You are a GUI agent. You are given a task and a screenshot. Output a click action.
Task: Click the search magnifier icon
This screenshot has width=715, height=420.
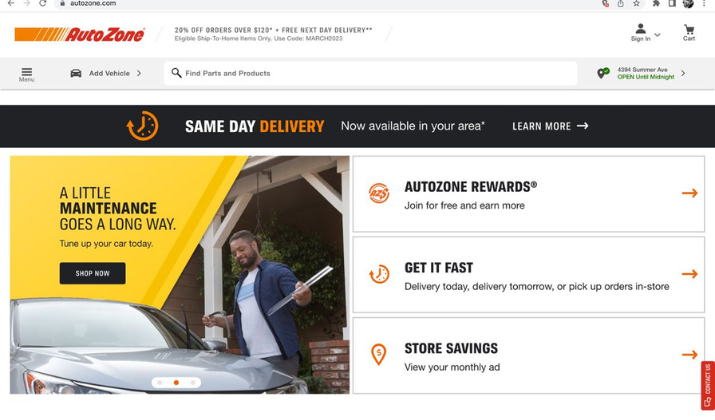(176, 73)
